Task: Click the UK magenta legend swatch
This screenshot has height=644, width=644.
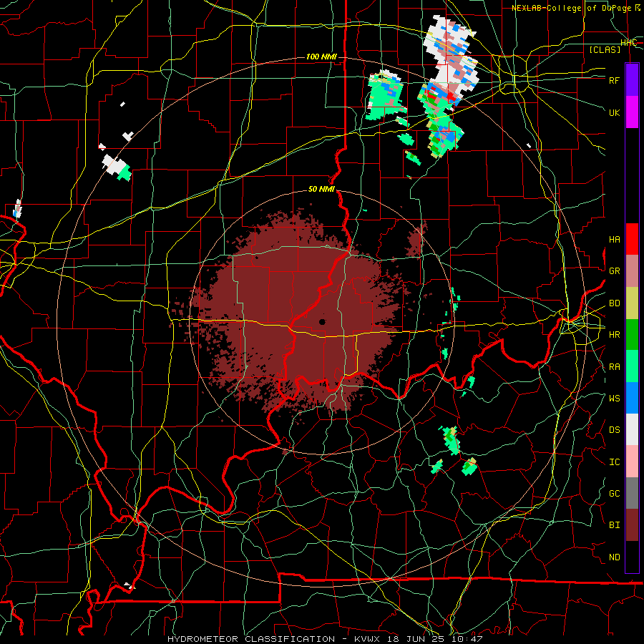Action: tap(632, 112)
